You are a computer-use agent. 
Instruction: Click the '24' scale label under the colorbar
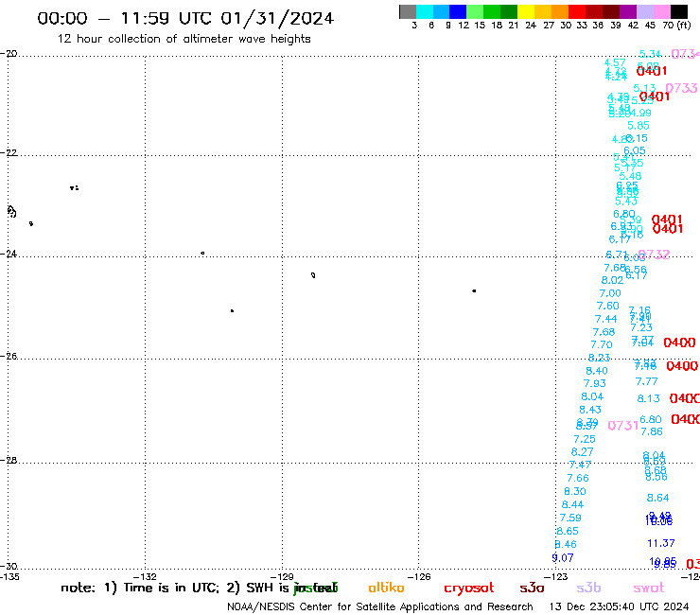click(531, 26)
